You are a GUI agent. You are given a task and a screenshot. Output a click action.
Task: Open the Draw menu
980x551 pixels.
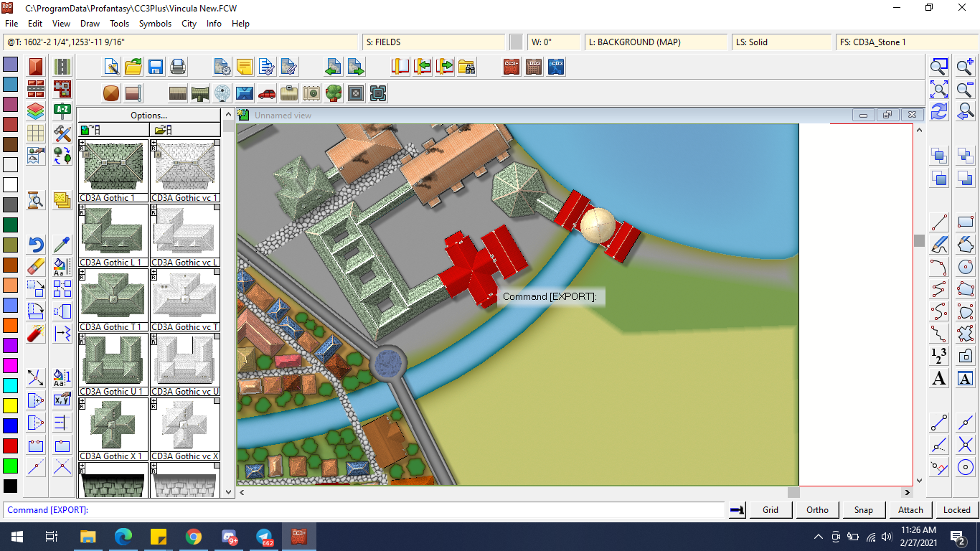click(90, 24)
